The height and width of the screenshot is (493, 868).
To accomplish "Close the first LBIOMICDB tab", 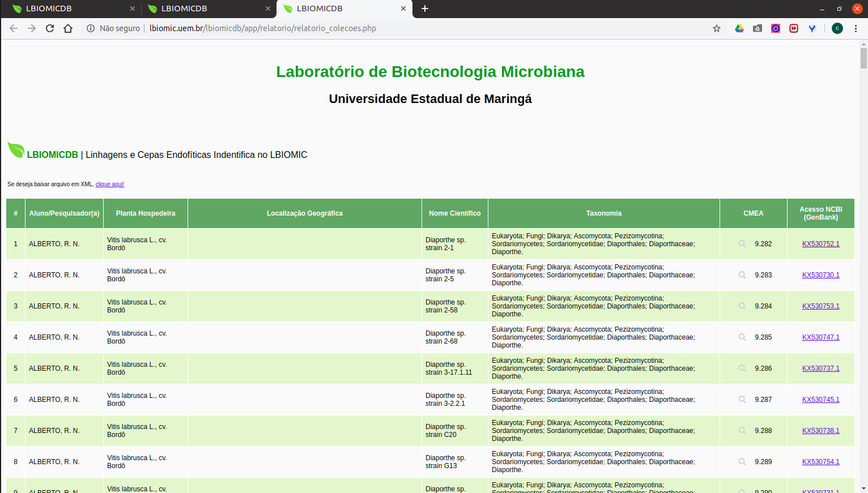I will click(x=133, y=8).
